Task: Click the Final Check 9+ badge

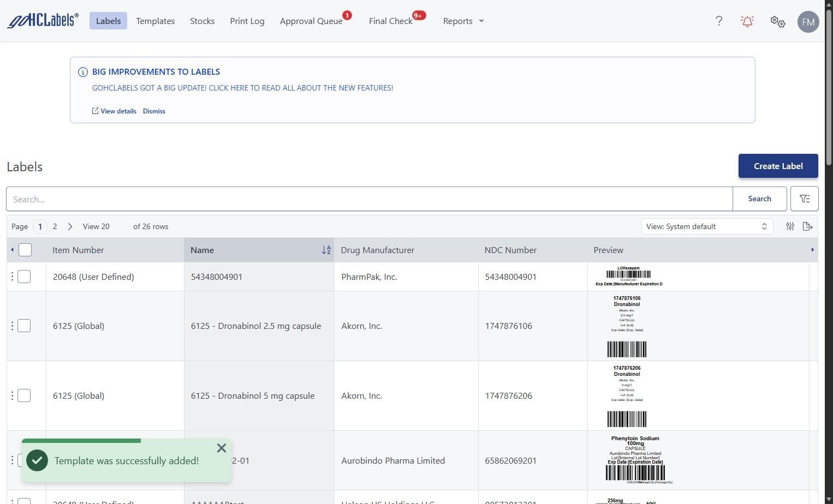Action: pyautogui.click(x=419, y=15)
